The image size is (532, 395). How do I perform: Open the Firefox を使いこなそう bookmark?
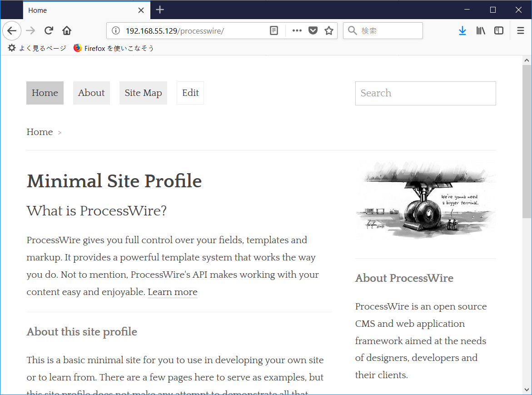(114, 48)
